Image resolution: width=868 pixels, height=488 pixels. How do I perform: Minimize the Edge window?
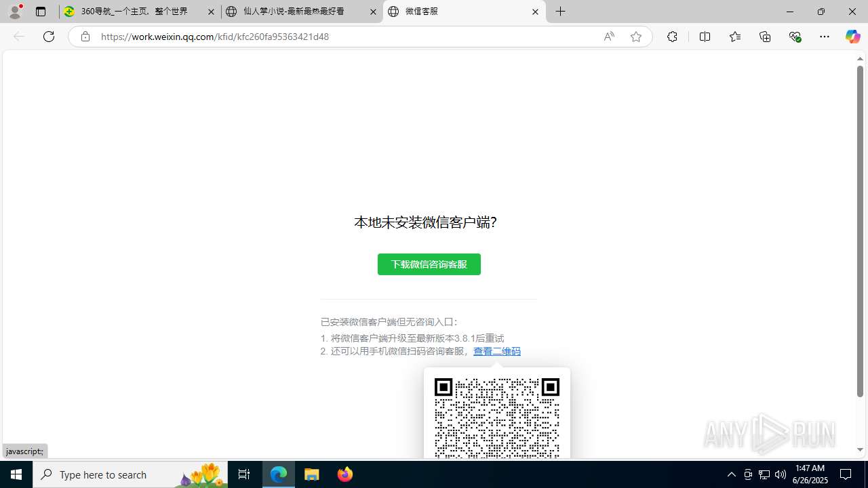tap(790, 12)
